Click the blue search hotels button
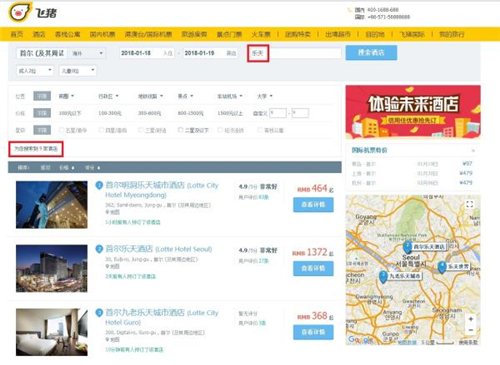 371,53
